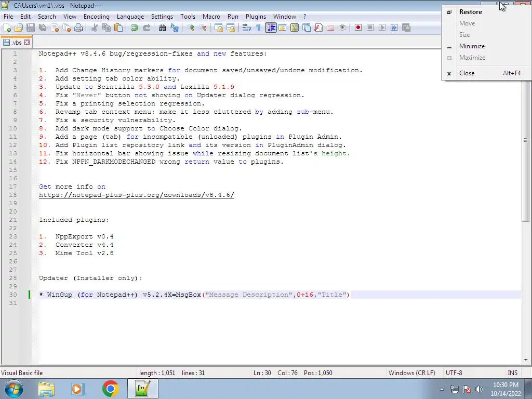The width and height of the screenshot is (532, 399).
Task: Open the Macro menu
Action: click(x=211, y=17)
